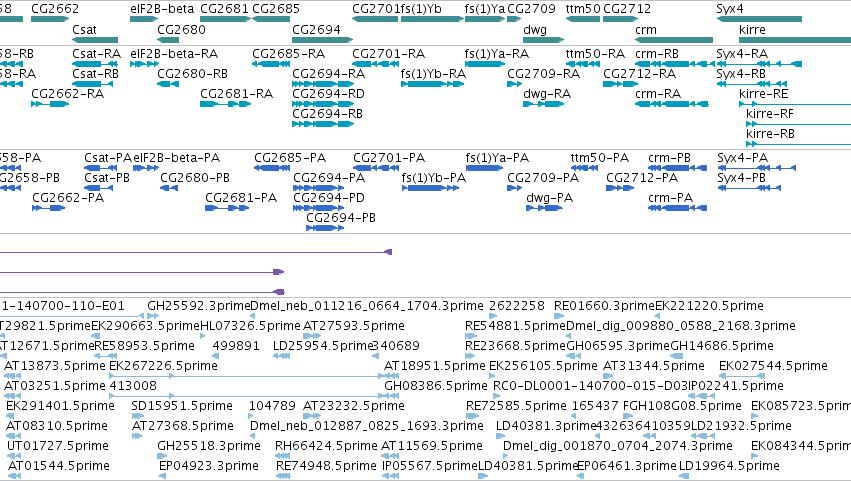This screenshot has height=481, width=851.
Task: Click the dwg gene label
Action: tap(535, 29)
